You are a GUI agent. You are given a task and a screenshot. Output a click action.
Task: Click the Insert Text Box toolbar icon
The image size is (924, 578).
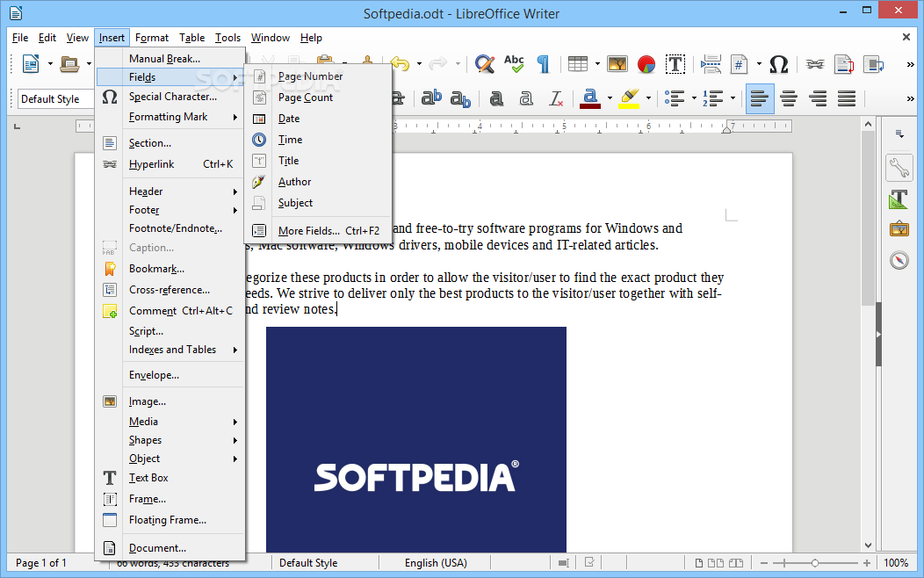point(675,63)
